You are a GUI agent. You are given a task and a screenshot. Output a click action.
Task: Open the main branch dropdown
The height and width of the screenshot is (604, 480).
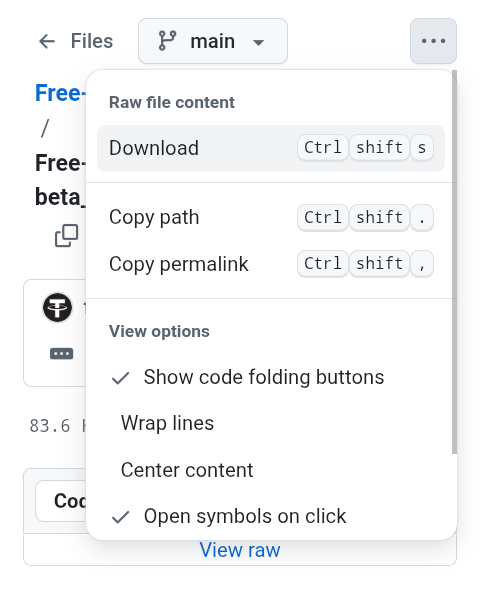point(213,41)
